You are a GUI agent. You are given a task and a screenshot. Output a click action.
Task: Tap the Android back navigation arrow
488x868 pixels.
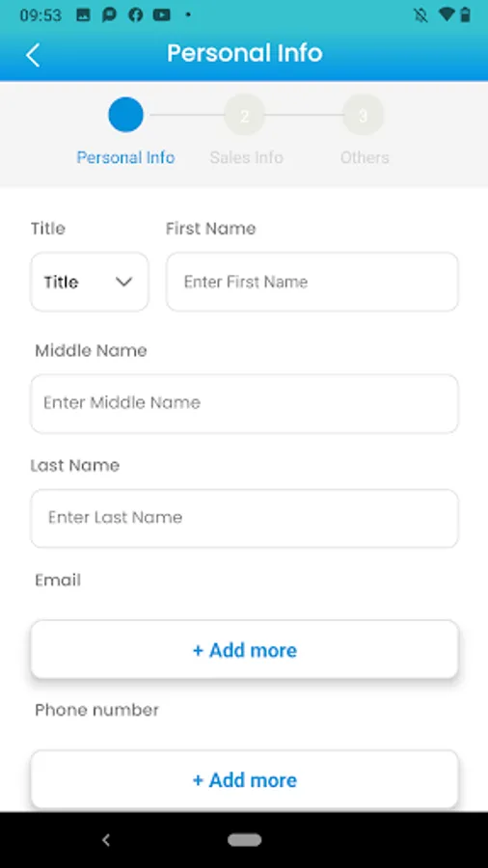(106, 840)
